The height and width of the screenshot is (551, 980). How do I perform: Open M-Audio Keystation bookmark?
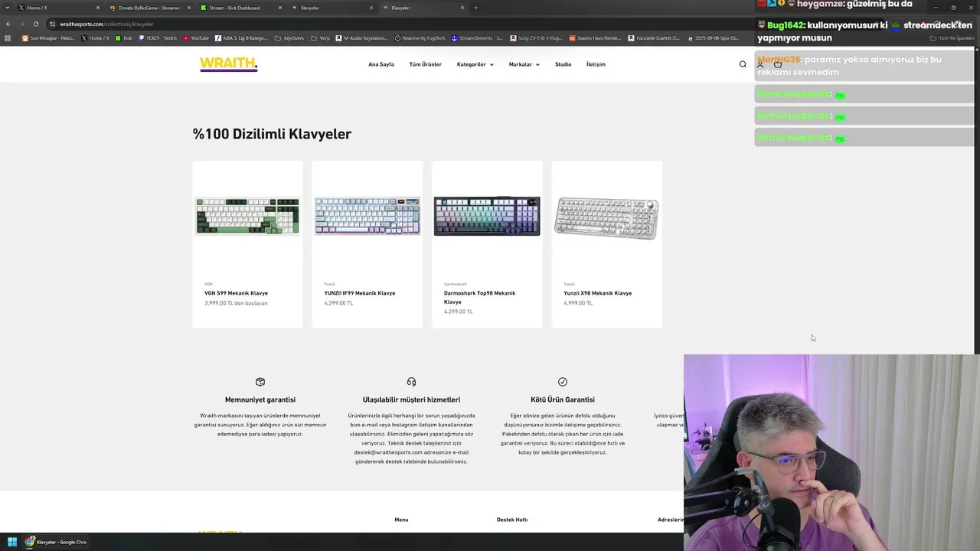pos(362,37)
